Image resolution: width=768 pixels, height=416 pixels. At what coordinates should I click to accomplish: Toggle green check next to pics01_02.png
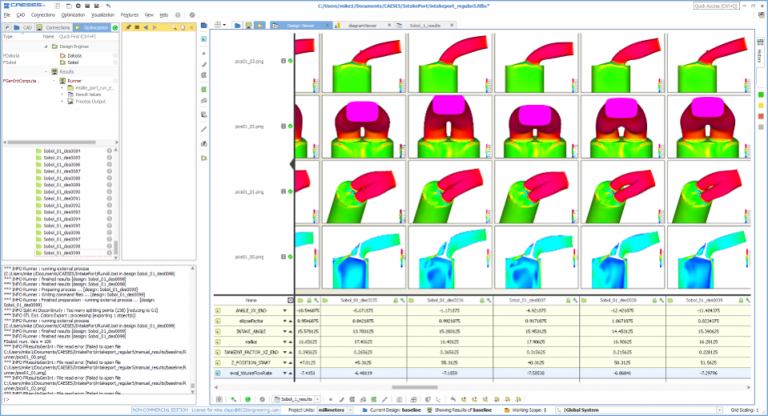coord(290,126)
